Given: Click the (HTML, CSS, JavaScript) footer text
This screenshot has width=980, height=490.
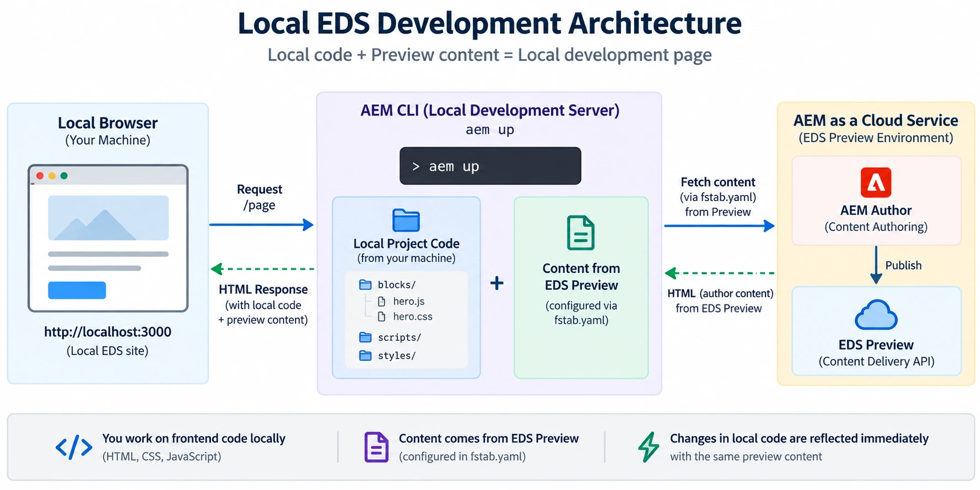Looking at the screenshot, I should click(x=162, y=457).
